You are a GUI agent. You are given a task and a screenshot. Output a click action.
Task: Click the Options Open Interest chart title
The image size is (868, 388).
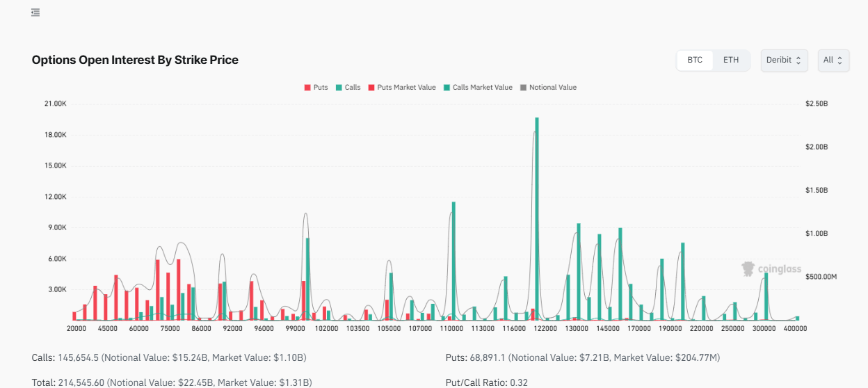tap(135, 60)
